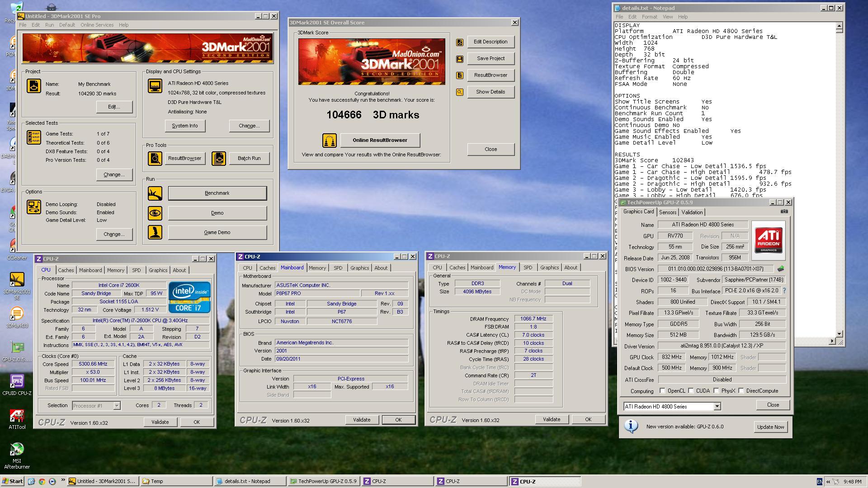The height and width of the screenshot is (488, 868).
Task: Click Change... under Game Detail Level
Action: click(114, 234)
